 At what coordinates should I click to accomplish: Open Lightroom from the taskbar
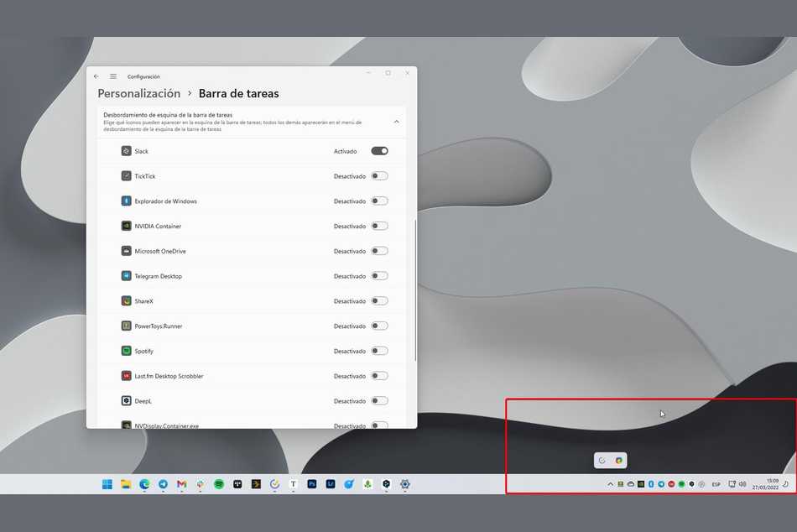click(331, 484)
